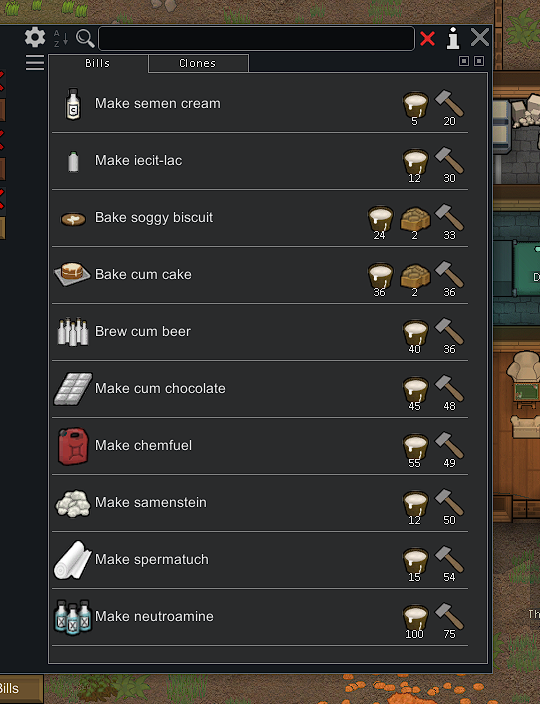Focus the bill search text field
Image resolution: width=540 pixels, height=704 pixels.
(x=256, y=38)
